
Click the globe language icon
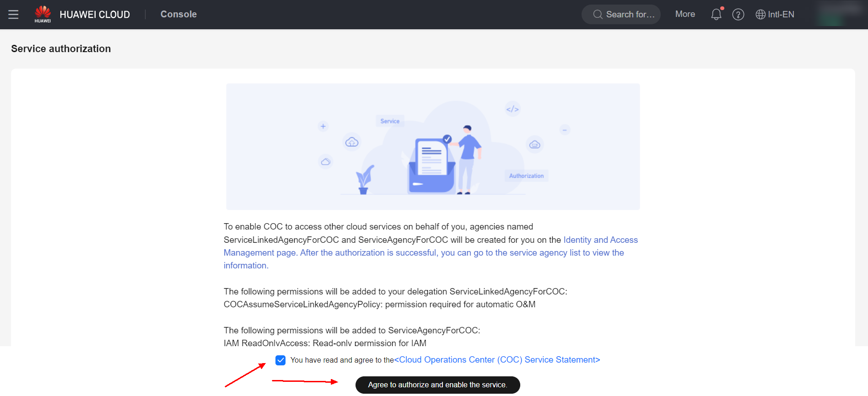tap(760, 15)
